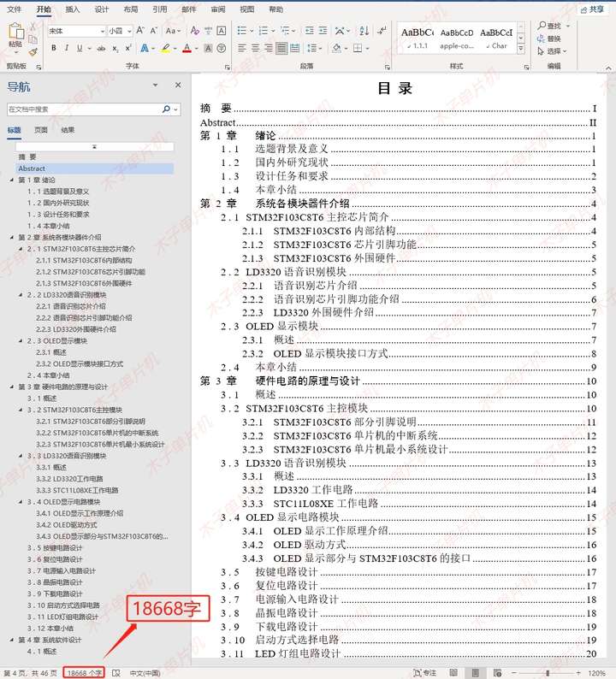Close the navigation pane
The height and width of the screenshot is (679, 616).
178,85
